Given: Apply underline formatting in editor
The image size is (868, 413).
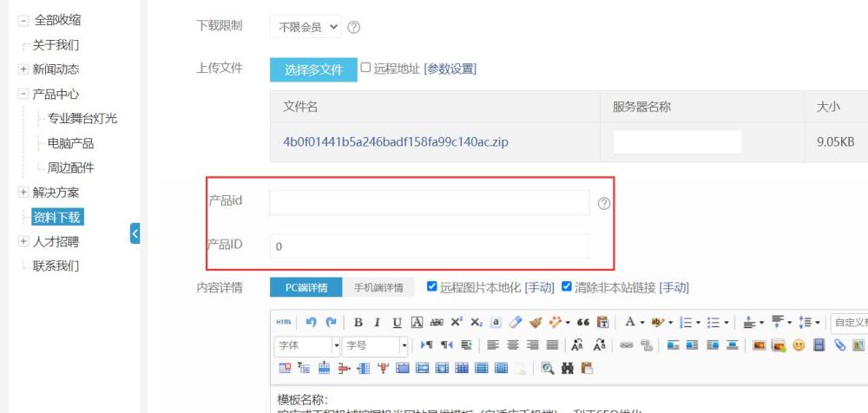Looking at the screenshot, I should point(397,322).
